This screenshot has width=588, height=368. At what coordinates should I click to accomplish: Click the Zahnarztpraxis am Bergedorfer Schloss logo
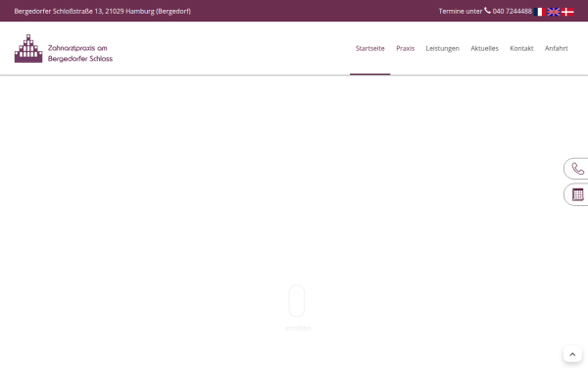(64, 48)
